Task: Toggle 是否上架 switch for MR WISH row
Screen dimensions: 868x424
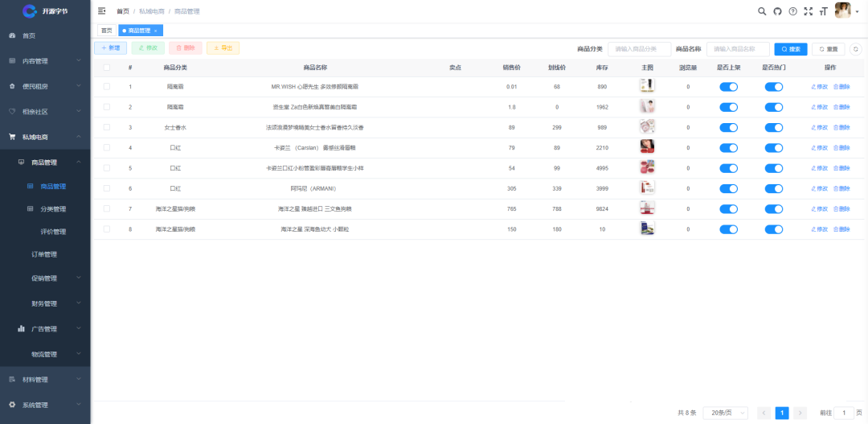Action: (728, 86)
